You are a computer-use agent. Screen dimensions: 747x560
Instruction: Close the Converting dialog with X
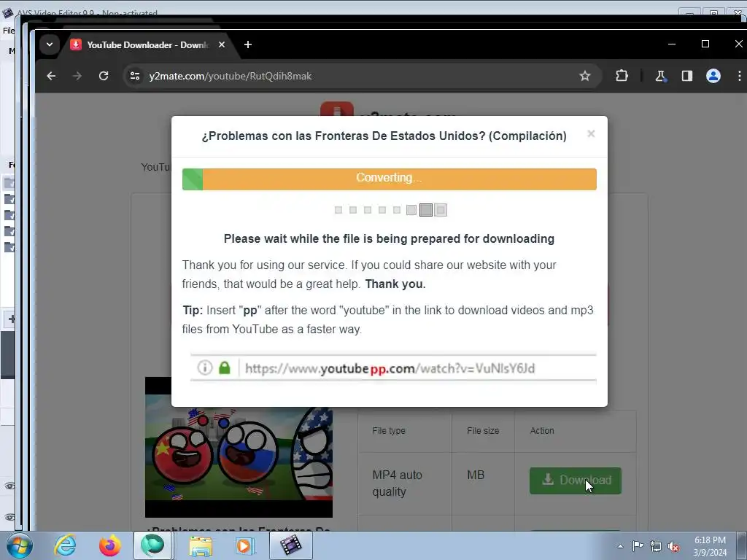591,134
